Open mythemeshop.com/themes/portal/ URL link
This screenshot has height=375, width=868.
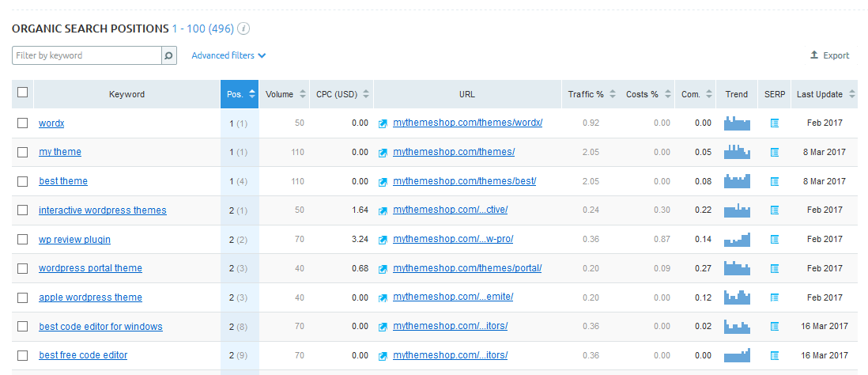point(467,267)
